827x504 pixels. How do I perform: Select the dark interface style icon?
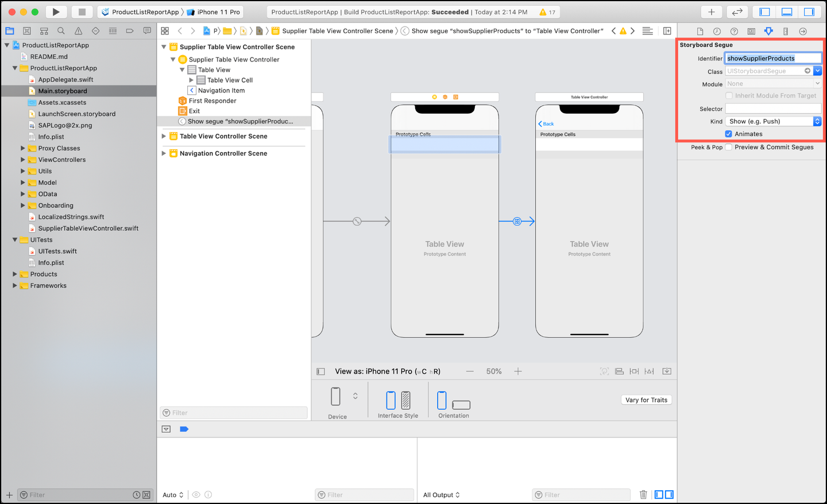coord(405,400)
